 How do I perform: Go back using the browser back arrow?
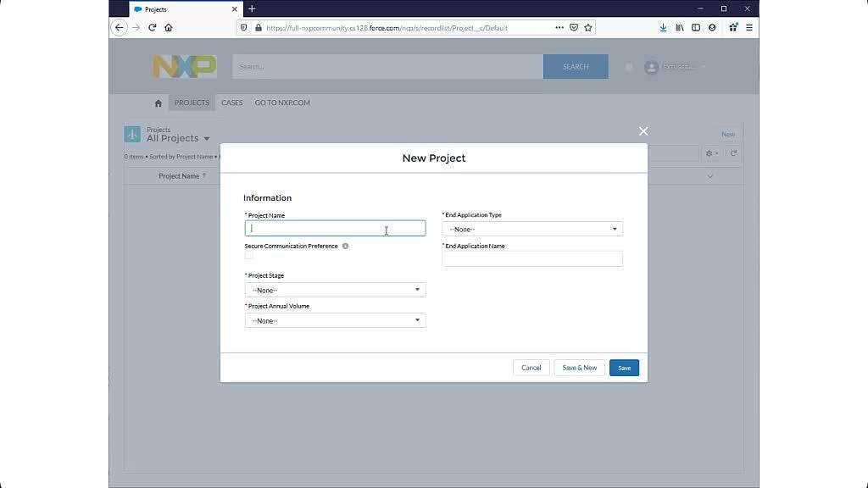point(120,27)
